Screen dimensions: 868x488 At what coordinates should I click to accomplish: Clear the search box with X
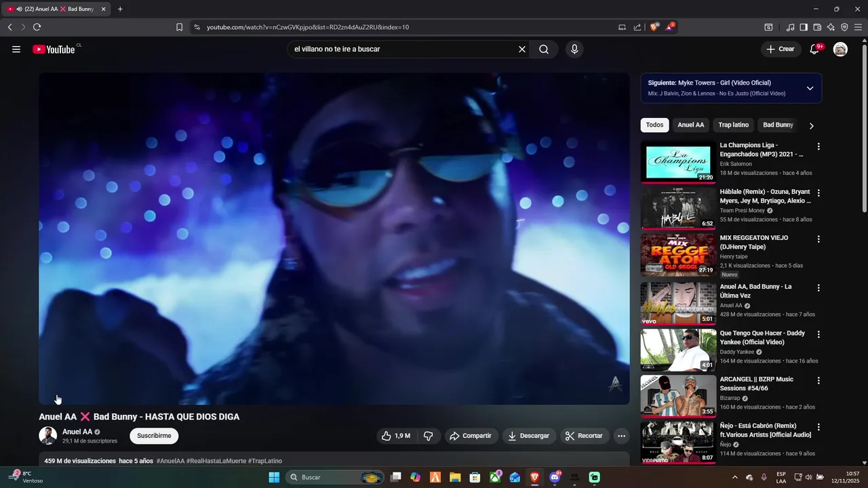[522, 49]
